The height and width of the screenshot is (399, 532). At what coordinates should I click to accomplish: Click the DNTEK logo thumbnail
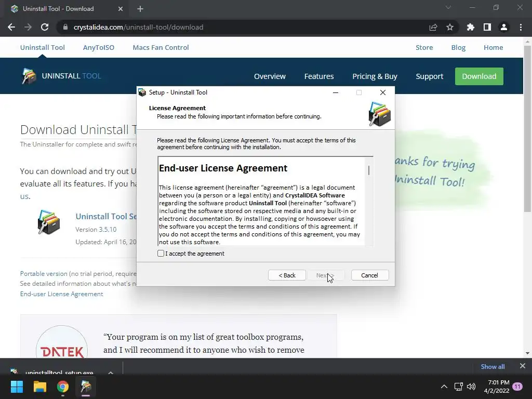pyautogui.click(x=62, y=342)
